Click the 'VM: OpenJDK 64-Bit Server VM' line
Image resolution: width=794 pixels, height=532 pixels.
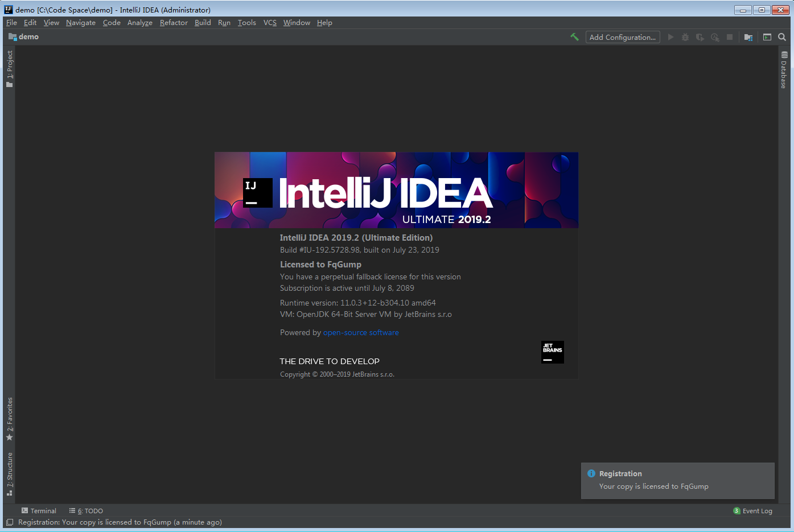366,315
